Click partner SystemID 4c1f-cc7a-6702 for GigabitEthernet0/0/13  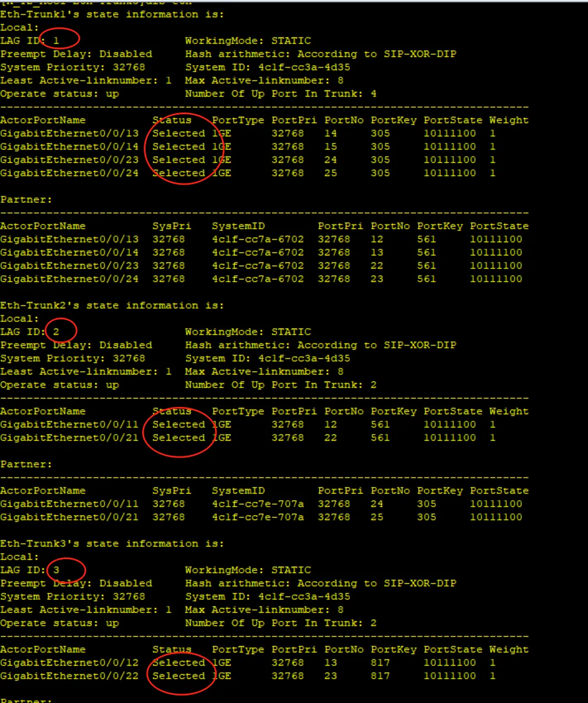pos(257,239)
